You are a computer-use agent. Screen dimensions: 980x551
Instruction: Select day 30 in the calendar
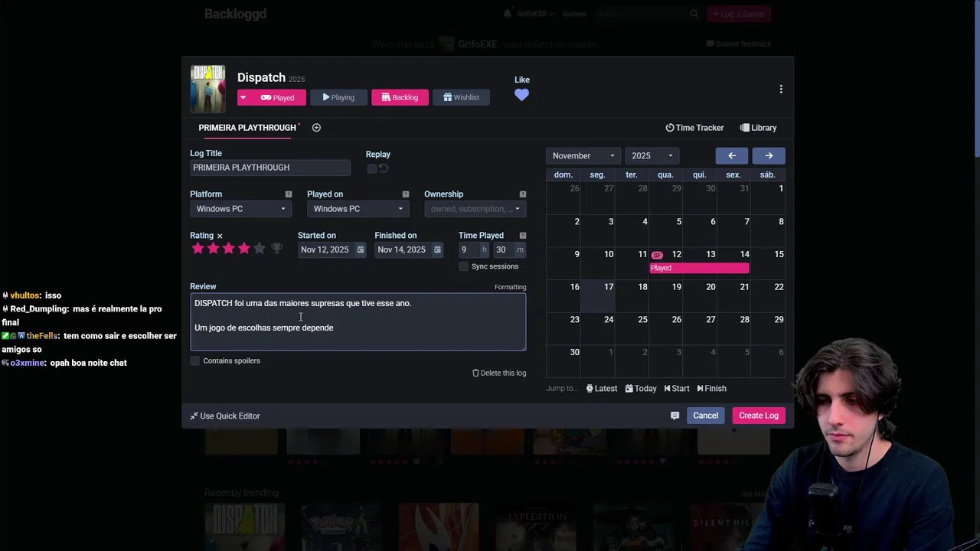coord(563,360)
